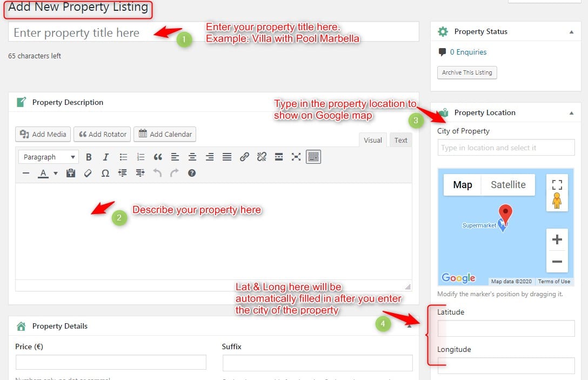Click the Add Media button
The image size is (588, 380).
pyautogui.click(x=43, y=134)
